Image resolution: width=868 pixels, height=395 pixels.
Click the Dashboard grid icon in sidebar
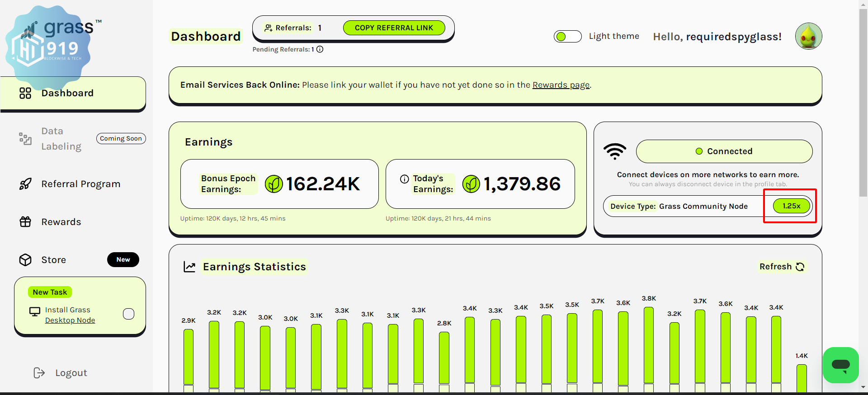point(25,93)
